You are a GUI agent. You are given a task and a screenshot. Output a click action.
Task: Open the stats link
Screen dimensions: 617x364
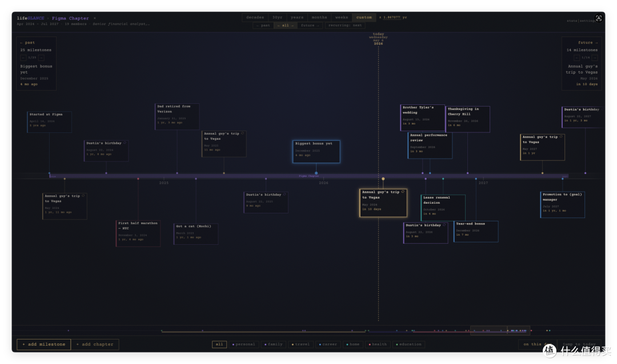coord(572,21)
